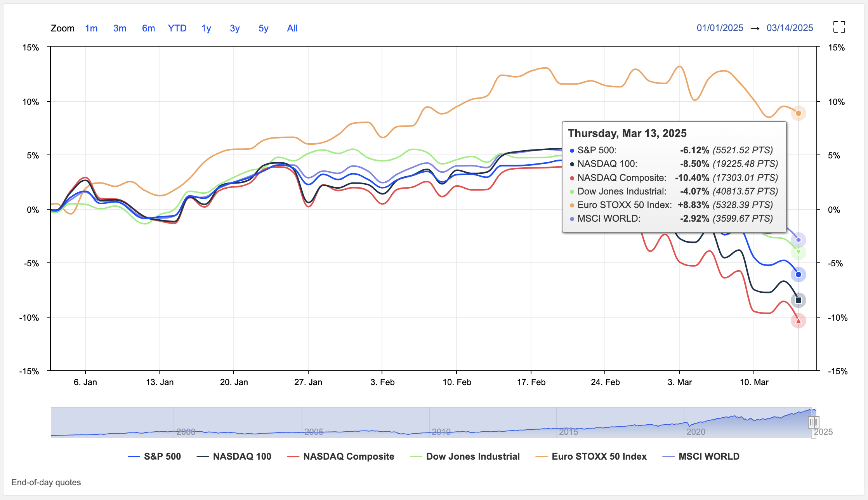Click the 3. Feb x-axis label
Screen dimensions: 868x500
382,382
